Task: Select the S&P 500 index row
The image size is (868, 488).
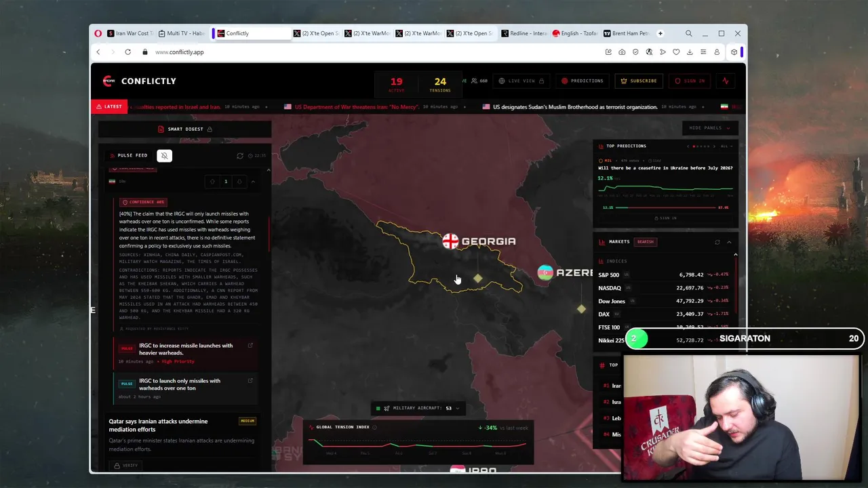Action: tap(663, 274)
